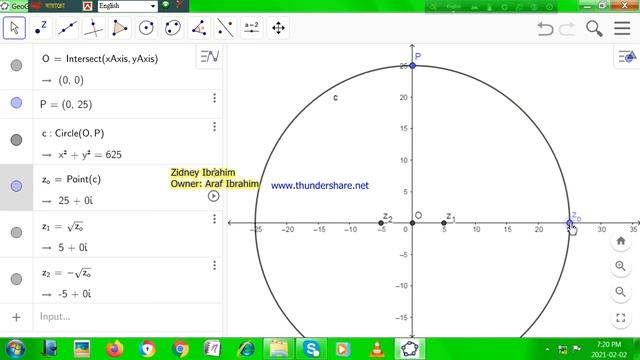Toggle visibility of z₂ root
The width and height of the screenshot is (640, 360).
tap(16, 279)
